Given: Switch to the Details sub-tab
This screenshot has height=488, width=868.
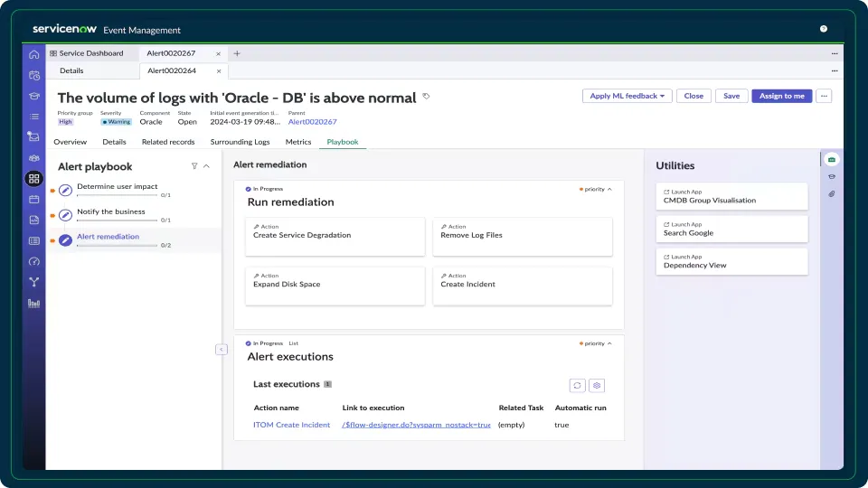Looking at the screenshot, I should (x=71, y=70).
